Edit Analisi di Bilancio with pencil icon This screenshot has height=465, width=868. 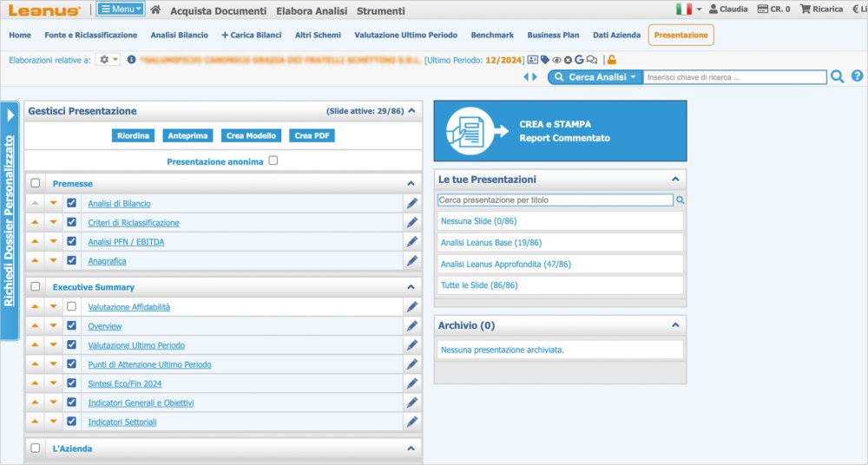tap(411, 203)
